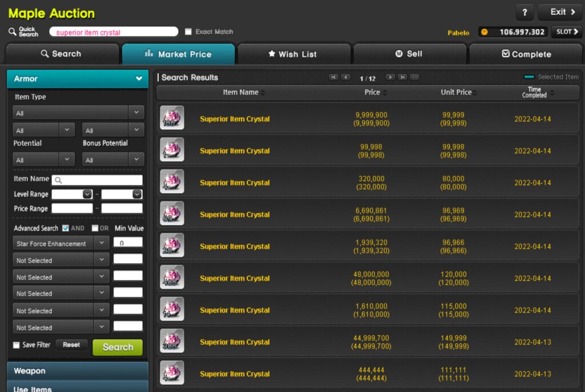This screenshot has width=585, height=392.
Task: Open the right All dropdown under Item Type
Action: coord(113,130)
